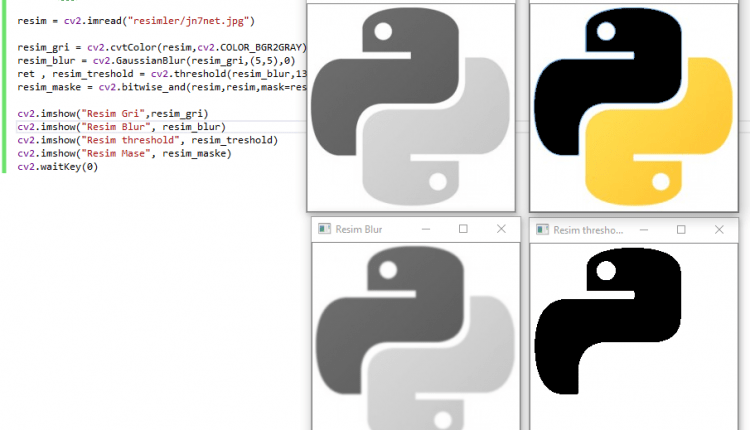Select the Resim Blur title bar text
Viewport: 750px width, 430px height.
pos(359,229)
